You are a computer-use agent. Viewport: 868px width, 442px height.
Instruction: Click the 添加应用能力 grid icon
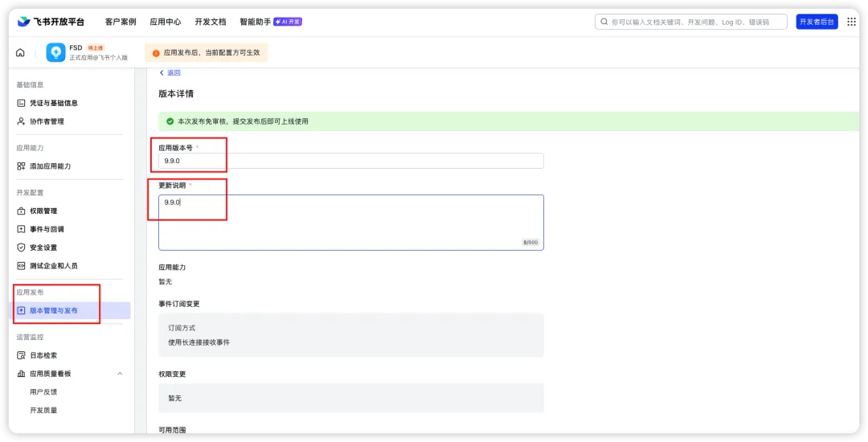21,166
